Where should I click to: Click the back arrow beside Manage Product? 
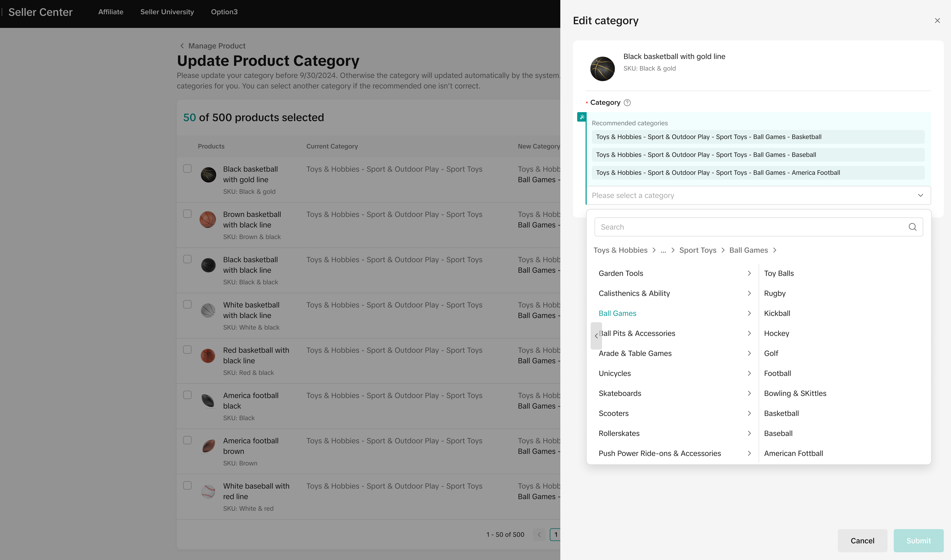pyautogui.click(x=182, y=46)
